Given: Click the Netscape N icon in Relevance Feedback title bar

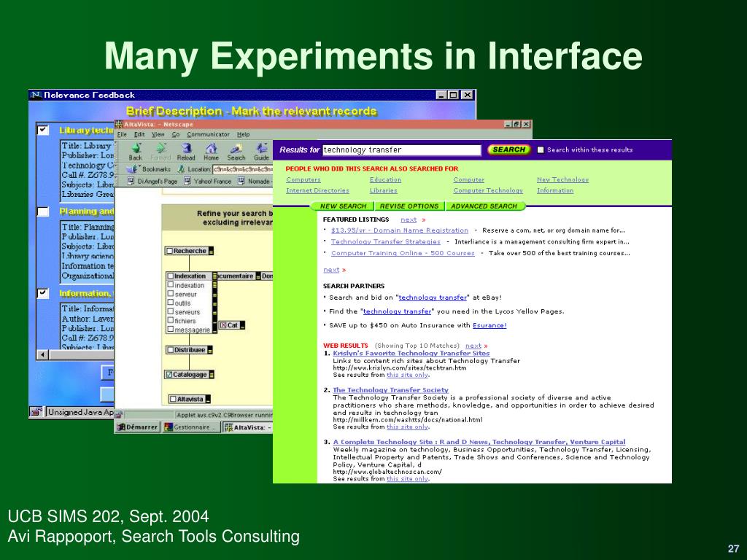Looking at the screenshot, I should (36, 95).
